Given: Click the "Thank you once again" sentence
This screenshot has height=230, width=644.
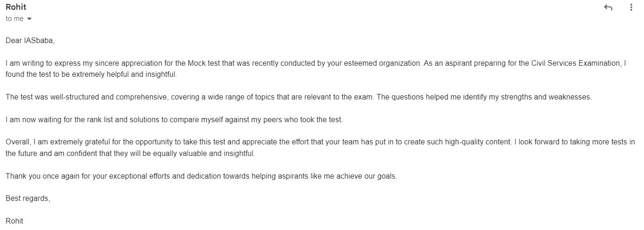Looking at the screenshot, I should click(x=201, y=176).
